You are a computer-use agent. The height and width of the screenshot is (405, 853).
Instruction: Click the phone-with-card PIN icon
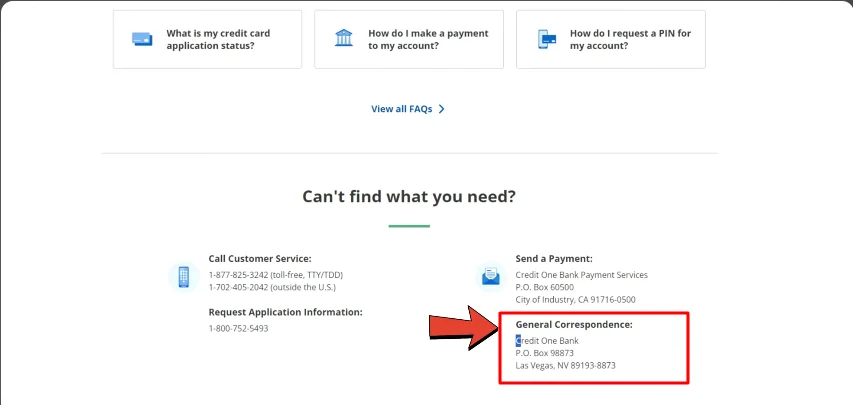click(547, 39)
